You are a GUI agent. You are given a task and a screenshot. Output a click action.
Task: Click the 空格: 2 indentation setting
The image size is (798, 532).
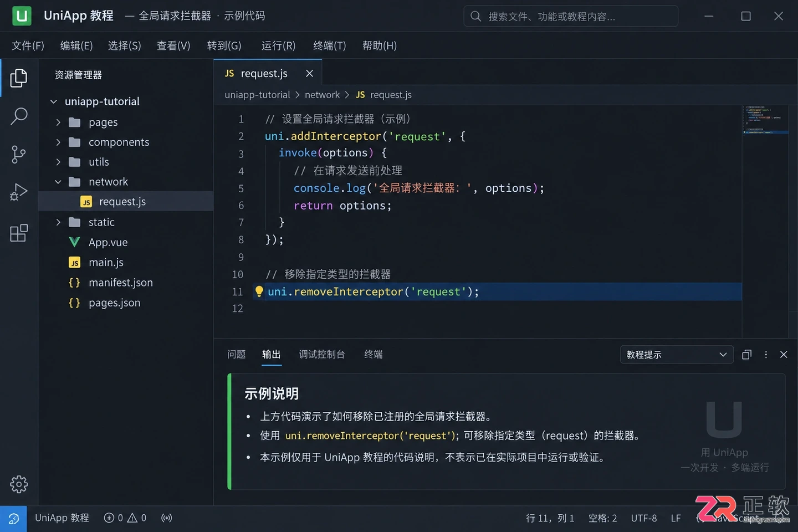click(x=602, y=518)
